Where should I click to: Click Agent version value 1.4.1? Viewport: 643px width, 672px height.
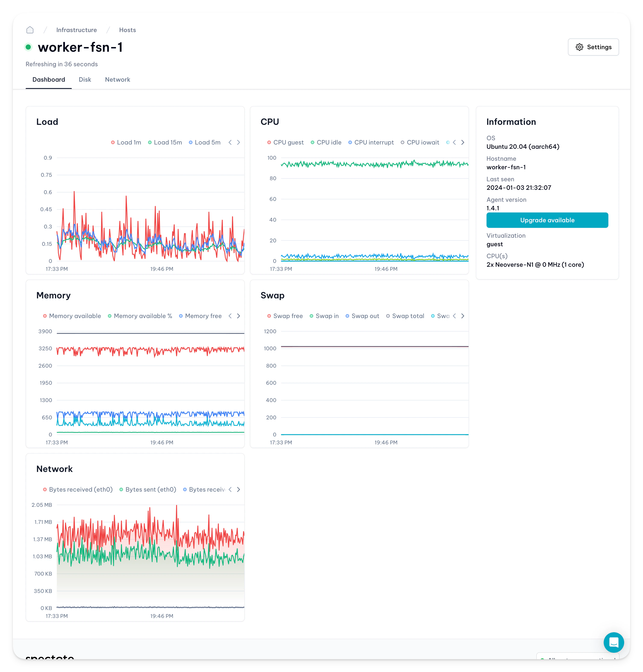pyautogui.click(x=493, y=208)
